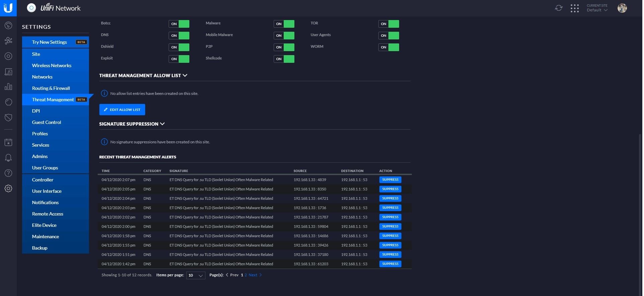Open the Help question mark icon
Image resolution: width=644 pixels, height=296 pixels.
[x=8, y=173]
